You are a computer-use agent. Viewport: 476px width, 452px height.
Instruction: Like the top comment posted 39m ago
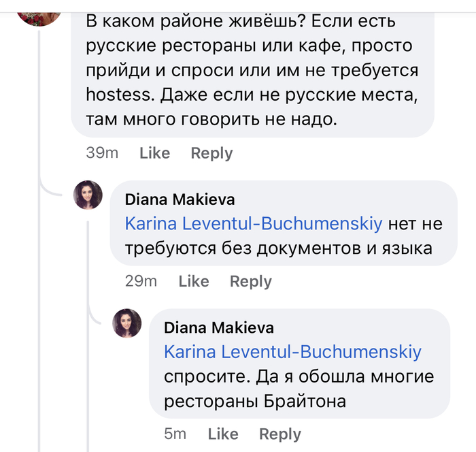(x=154, y=153)
